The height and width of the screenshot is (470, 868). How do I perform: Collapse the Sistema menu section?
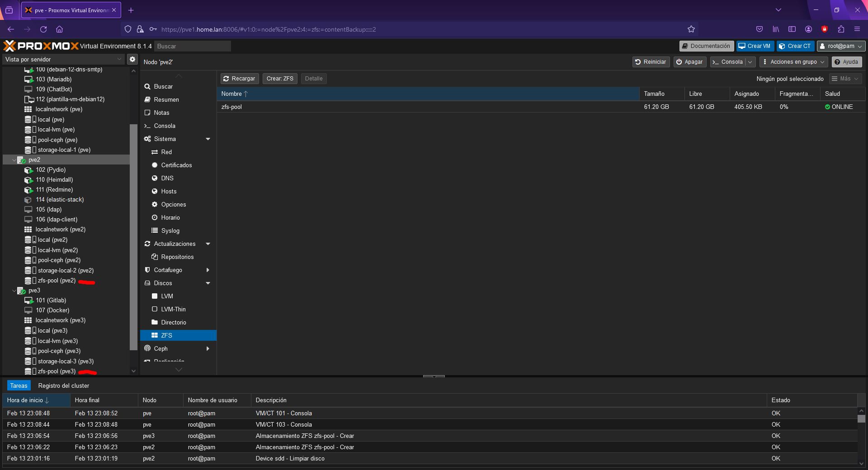point(208,139)
